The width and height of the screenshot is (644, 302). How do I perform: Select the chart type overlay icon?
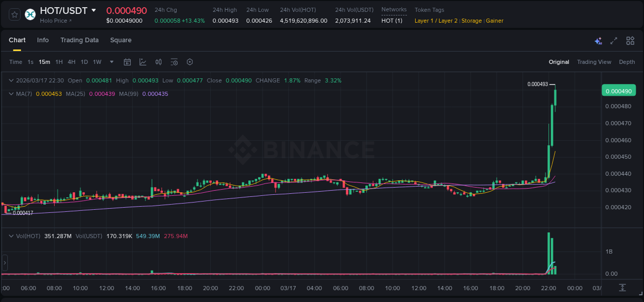[142, 62]
